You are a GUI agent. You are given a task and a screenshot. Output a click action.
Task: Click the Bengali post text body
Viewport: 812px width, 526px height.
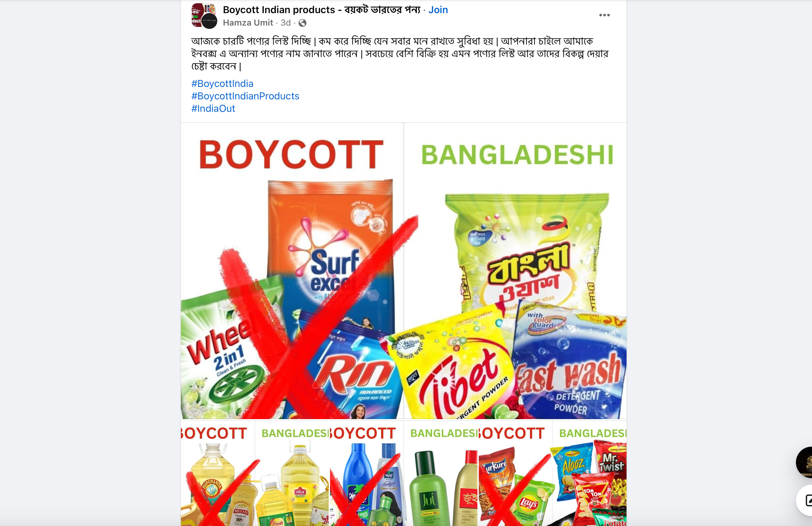pos(400,53)
